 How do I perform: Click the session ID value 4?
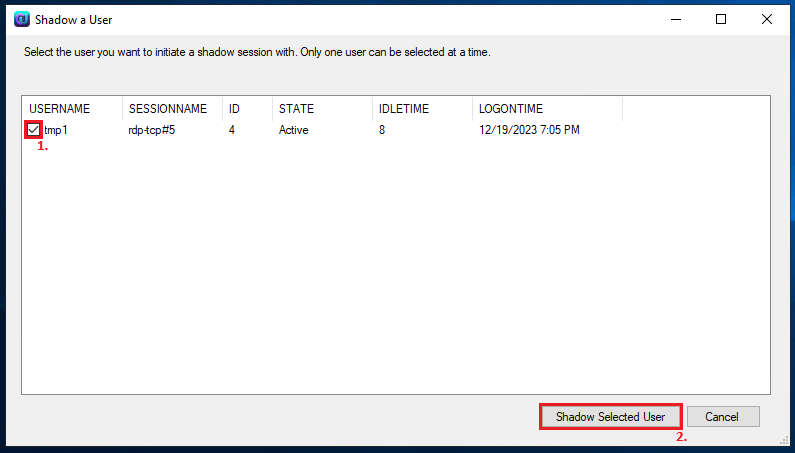pos(232,130)
